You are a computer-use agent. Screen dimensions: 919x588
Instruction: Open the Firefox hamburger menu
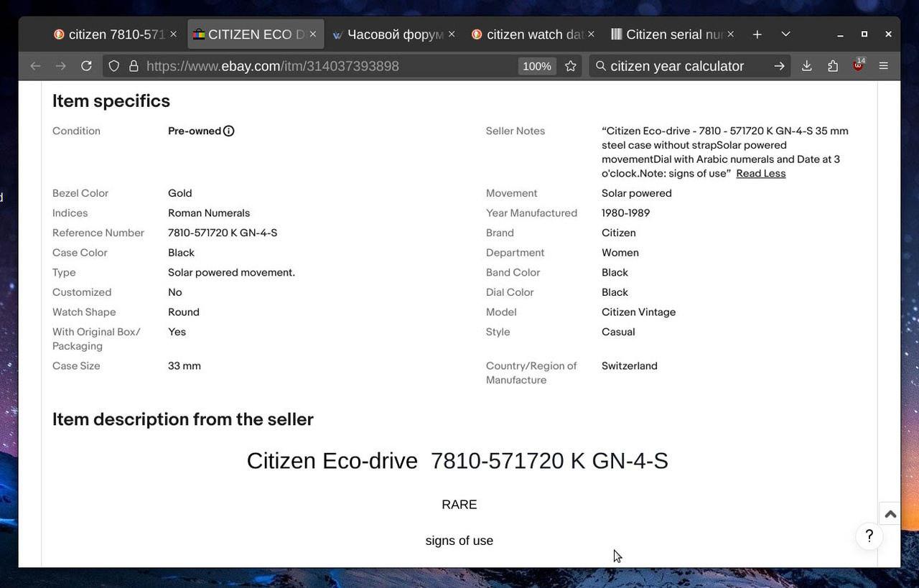click(x=884, y=66)
